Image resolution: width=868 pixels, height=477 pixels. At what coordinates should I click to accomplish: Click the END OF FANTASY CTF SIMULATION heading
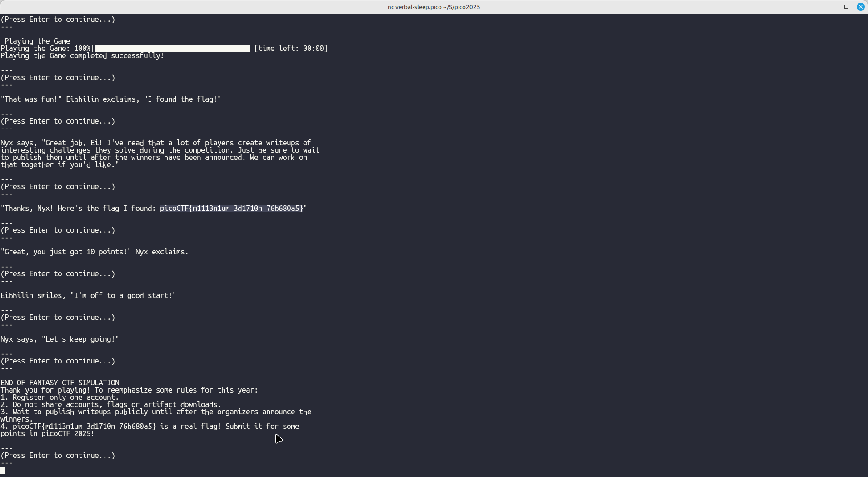click(x=60, y=383)
